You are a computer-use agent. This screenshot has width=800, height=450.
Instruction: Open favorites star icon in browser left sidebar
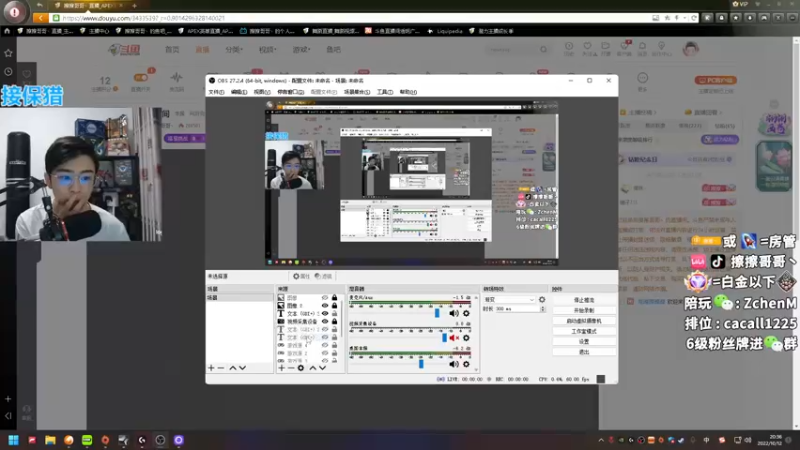tap(8, 53)
